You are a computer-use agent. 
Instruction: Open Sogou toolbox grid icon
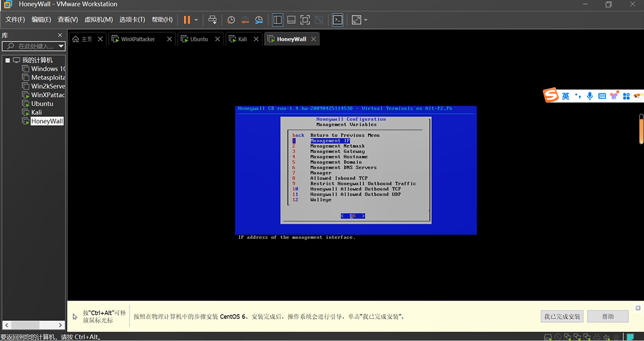pos(626,96)
